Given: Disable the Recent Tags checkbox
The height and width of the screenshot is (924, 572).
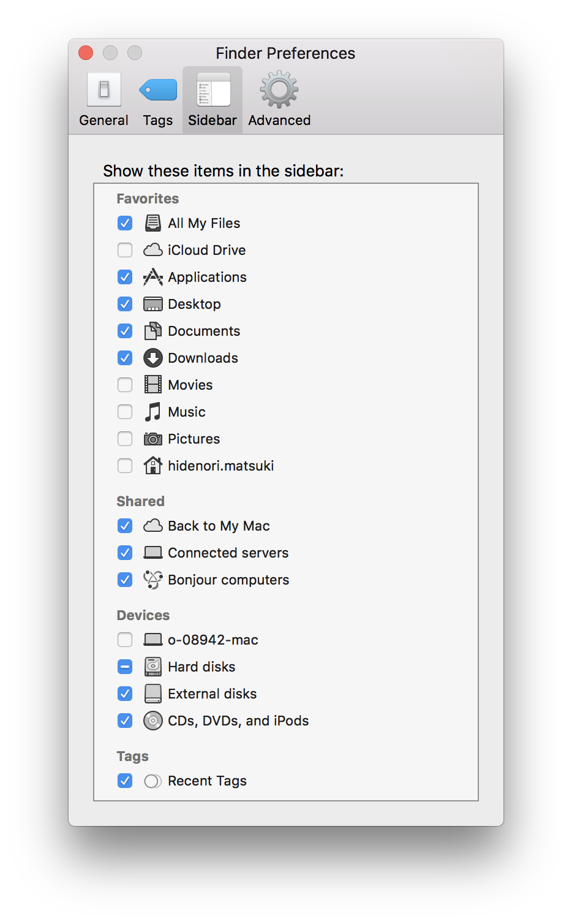Looking at the screenshot, I should click(125, 781).
